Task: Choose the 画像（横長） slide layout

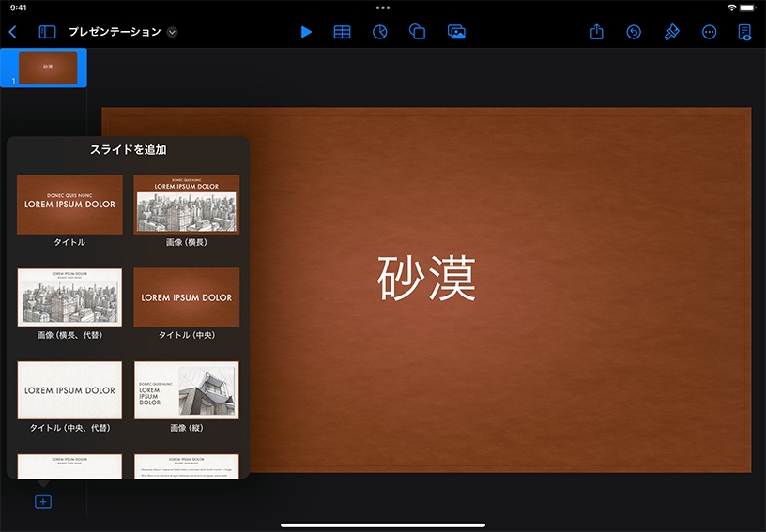Action: (x=186, y=205)
